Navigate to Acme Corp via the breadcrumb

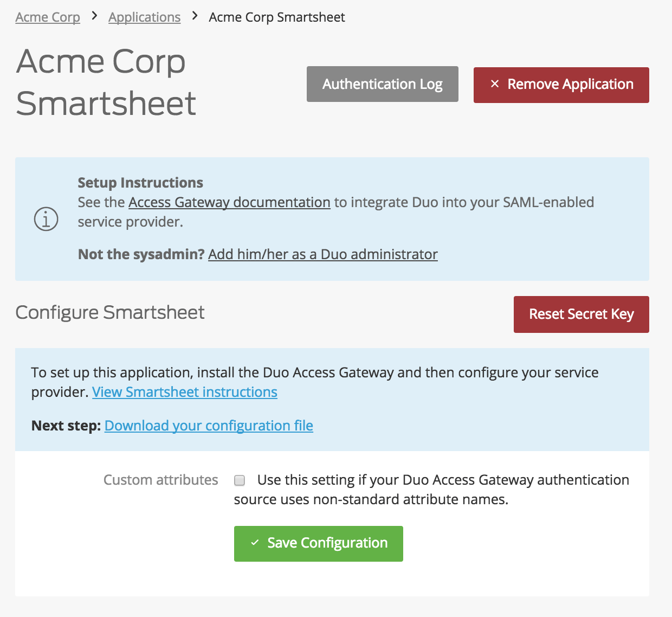(47, 17)
